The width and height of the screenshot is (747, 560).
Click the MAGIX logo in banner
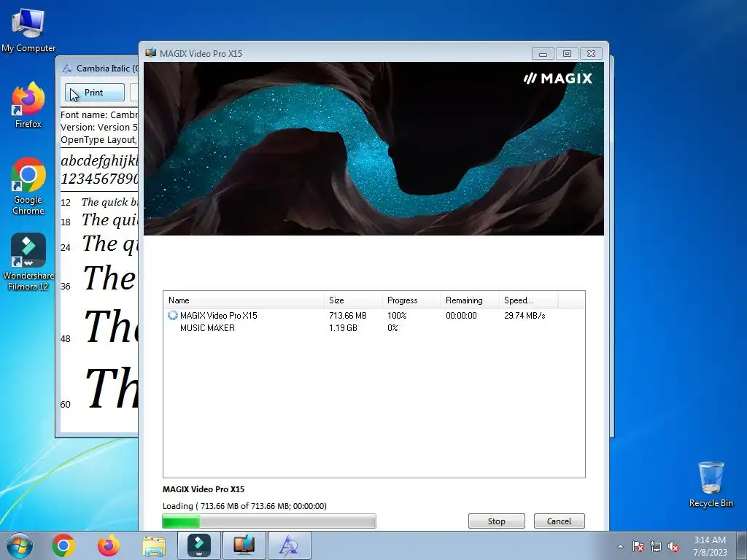click(x=558, y=78)
